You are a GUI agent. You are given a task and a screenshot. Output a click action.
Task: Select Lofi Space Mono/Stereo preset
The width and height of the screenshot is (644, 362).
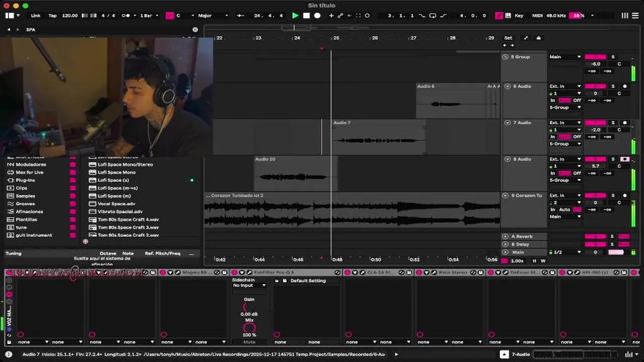[125, 164]
